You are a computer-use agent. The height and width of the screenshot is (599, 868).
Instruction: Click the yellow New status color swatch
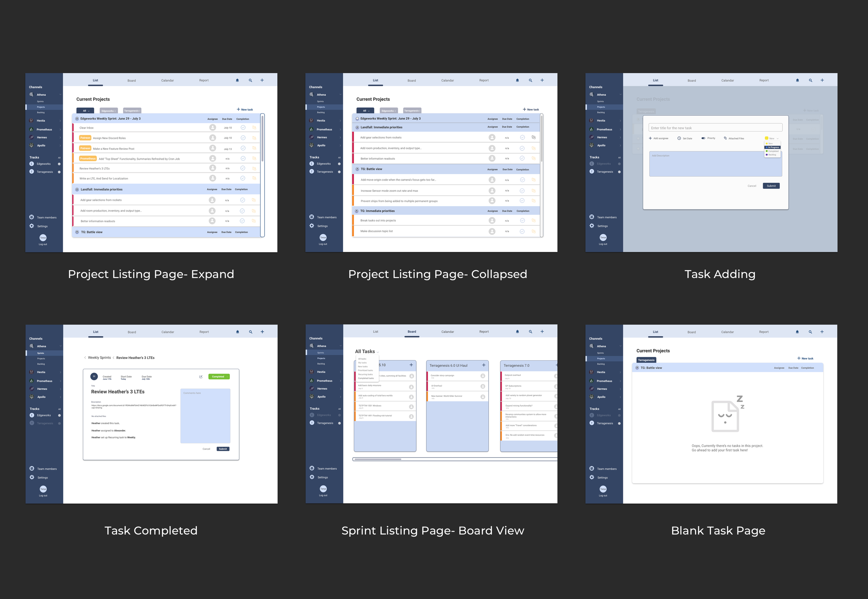point(767,138)
